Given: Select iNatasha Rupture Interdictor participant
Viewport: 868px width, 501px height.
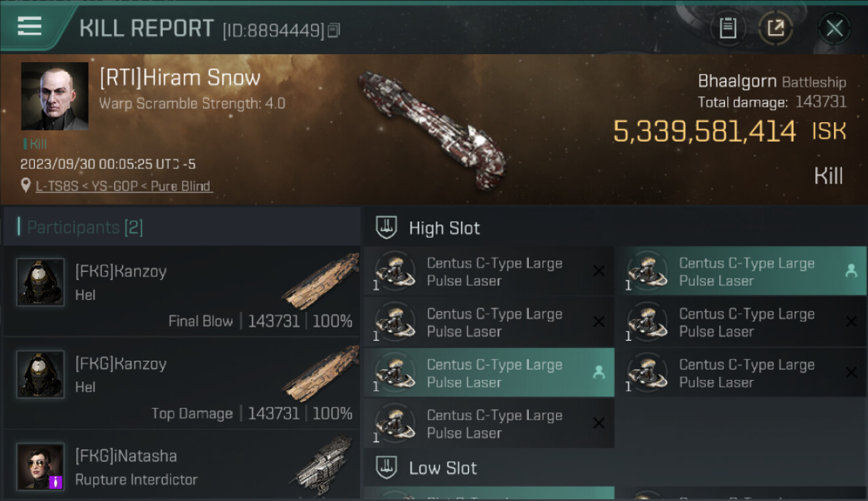Looking at the screenshot, I should click(182, 467).
